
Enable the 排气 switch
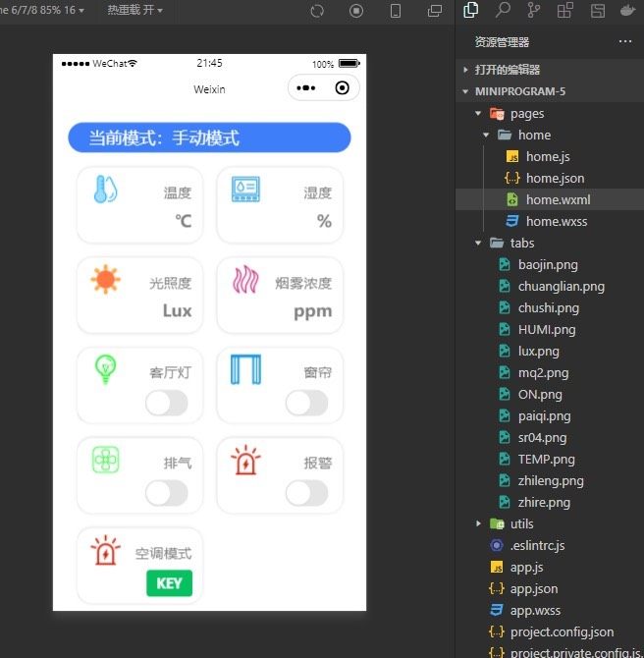(166, 493)
